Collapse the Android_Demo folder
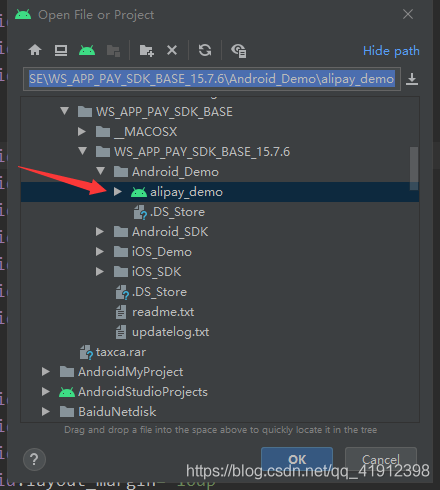 [100, 171]
